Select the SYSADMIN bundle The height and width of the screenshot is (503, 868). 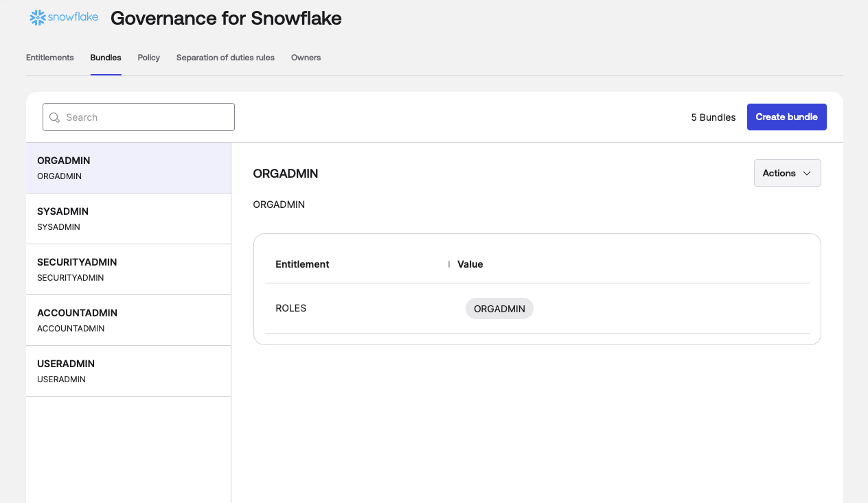pos(128,219)
